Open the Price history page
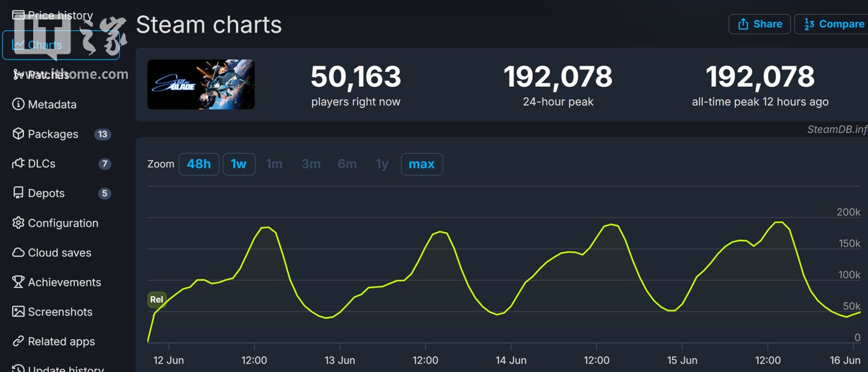868x372 pixels. (60, 15)
